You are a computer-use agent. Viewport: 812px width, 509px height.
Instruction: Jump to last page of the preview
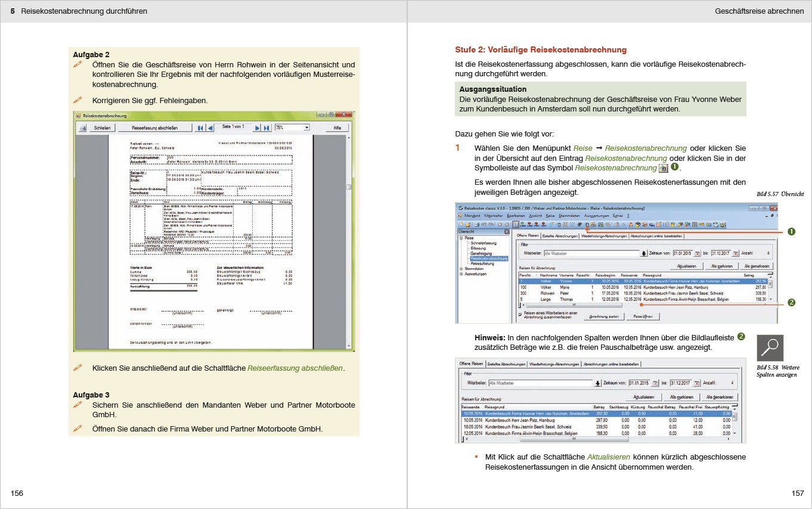pyautogui.click(x=267, y=128)
